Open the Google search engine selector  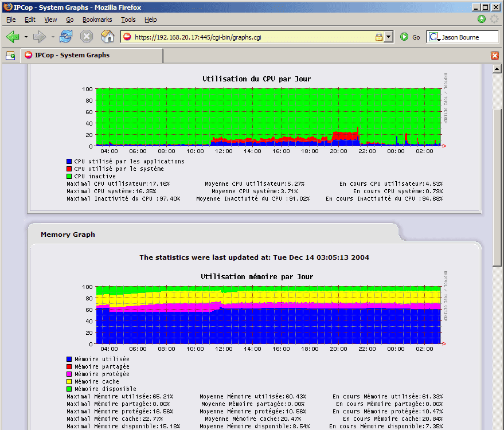(434, 37)
